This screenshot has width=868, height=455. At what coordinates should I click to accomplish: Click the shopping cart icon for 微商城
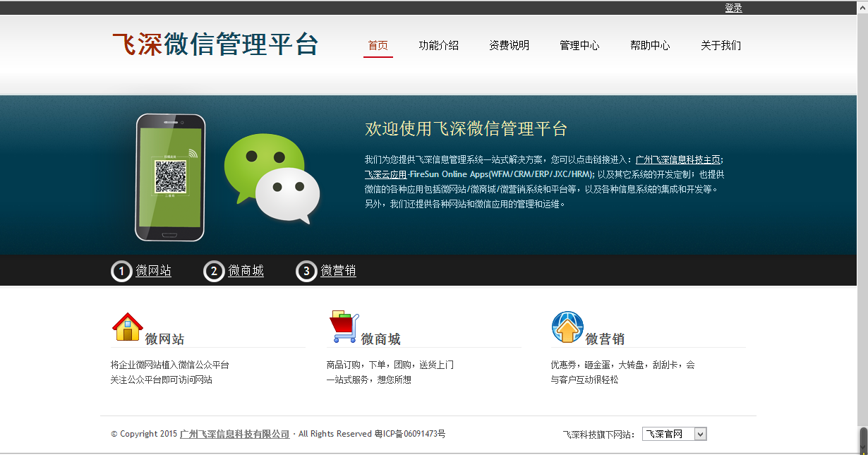pyautogui.click(x=344, y=327)
